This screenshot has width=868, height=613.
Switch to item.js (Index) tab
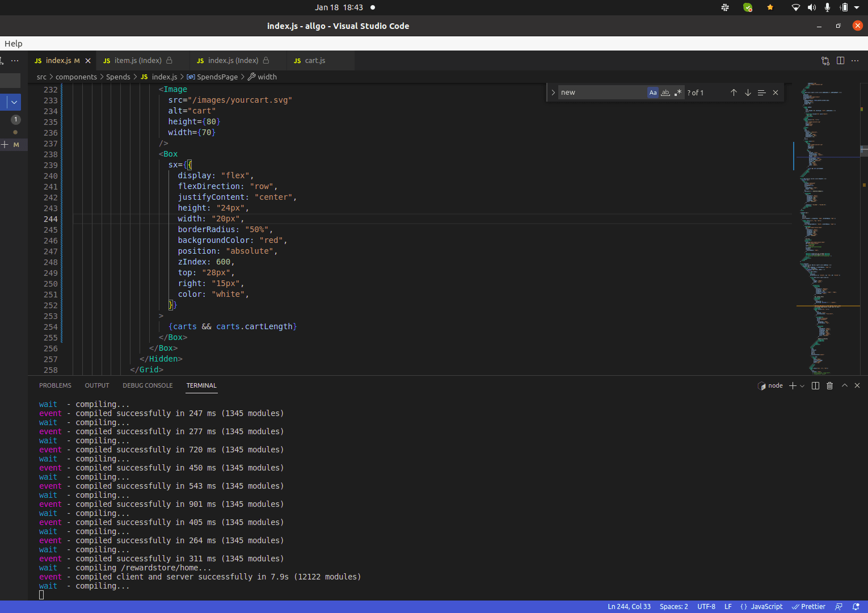[x=138, y=61]
